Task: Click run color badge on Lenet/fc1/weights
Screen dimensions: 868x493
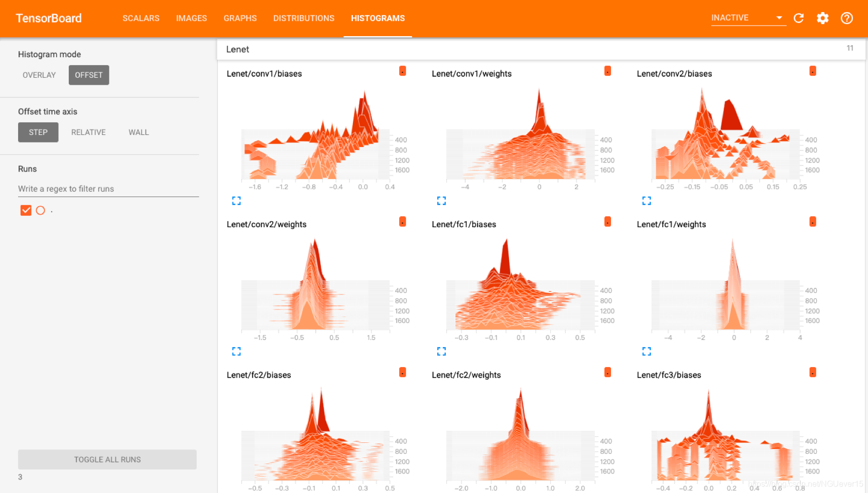Action: (x=813, y=221)
